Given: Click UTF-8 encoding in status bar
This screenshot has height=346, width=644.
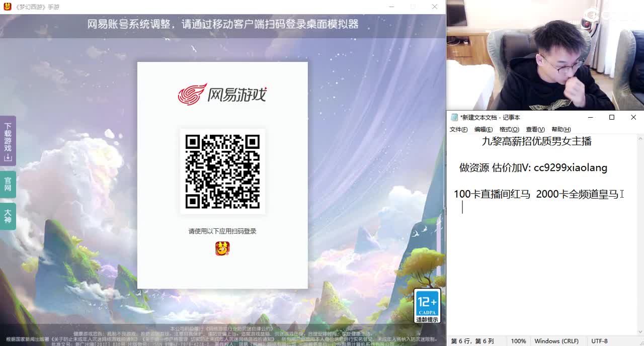Looking at the screenshot, I should click(x=600, y=341).
